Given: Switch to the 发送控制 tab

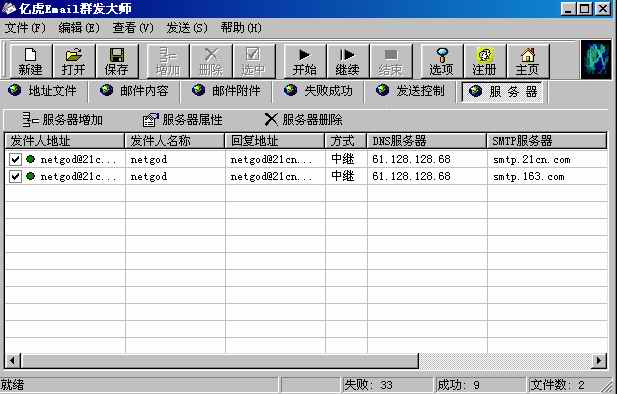Looking at the screenshot, I should point(411,91).
